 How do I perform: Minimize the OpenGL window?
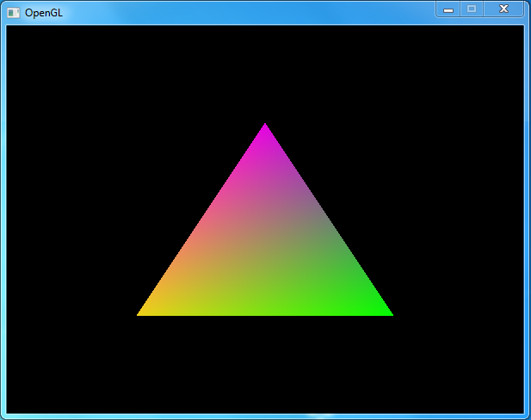(x=448, y=9)
